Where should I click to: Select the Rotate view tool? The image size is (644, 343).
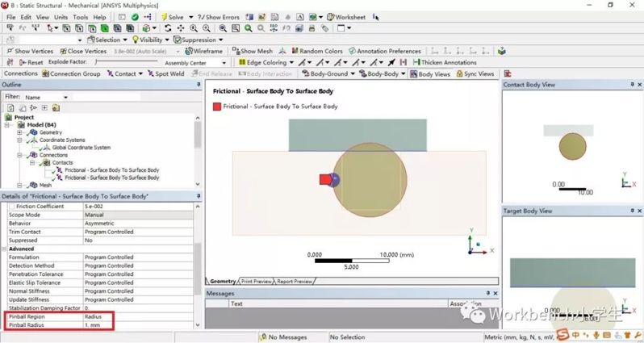pos(168,28)
